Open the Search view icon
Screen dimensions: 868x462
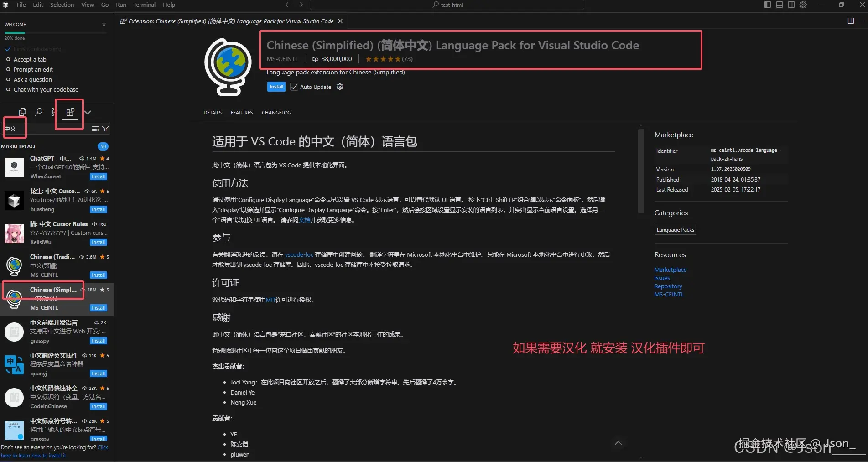(x=39, y=112)
